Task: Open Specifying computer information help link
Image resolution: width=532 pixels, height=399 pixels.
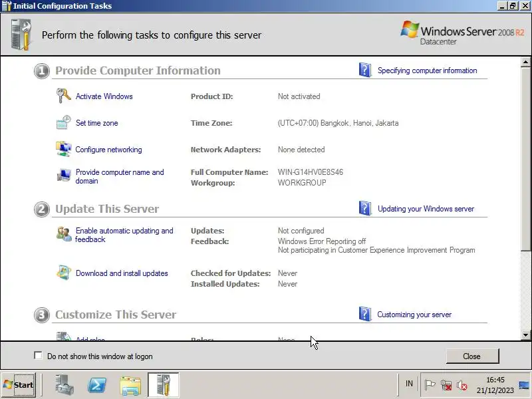Action: click(x=428, y=70)
